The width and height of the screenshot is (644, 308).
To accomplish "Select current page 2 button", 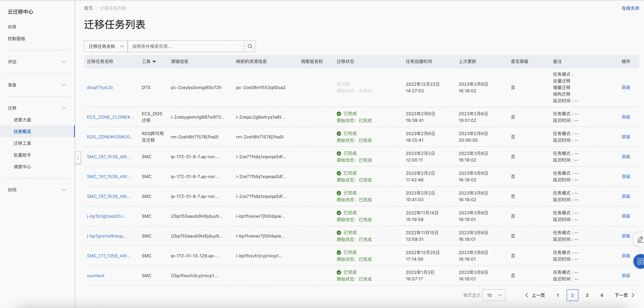I will (x=572, y=295).
